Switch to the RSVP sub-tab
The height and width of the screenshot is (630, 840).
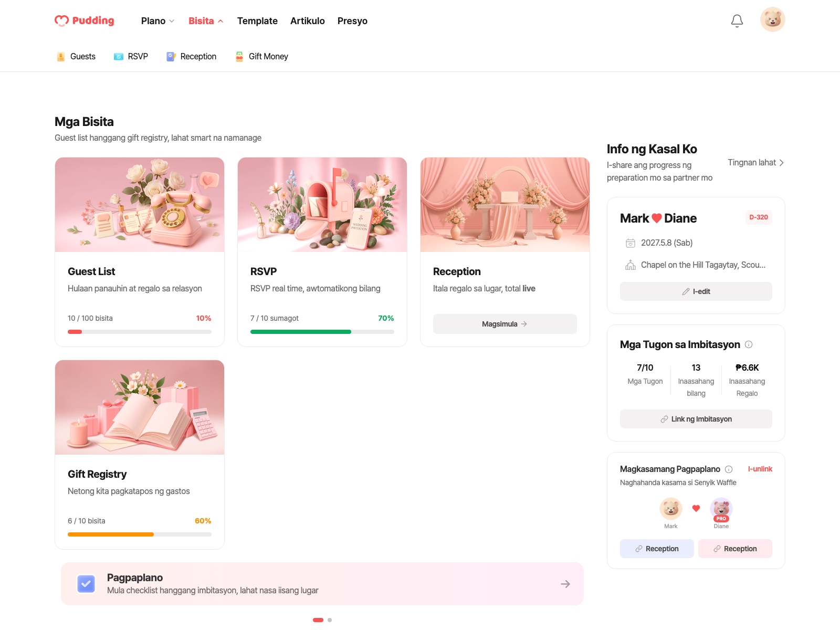click(x=131, y=57)
